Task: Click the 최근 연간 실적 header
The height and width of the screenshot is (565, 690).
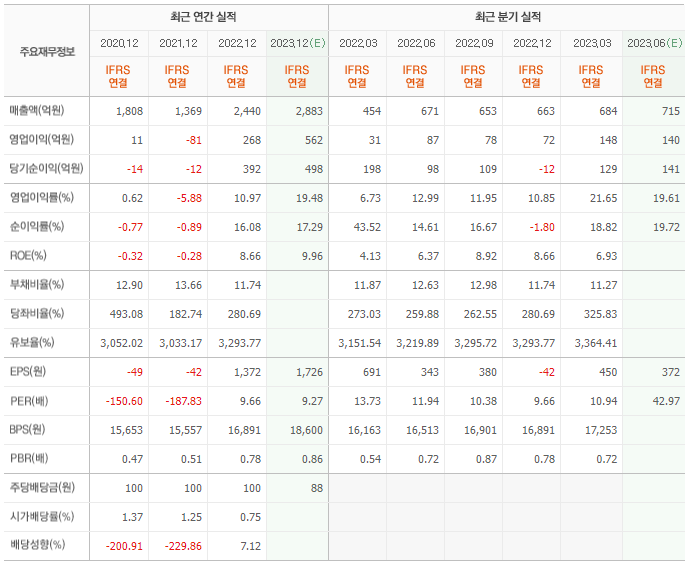Action: (x=203, y=17)
